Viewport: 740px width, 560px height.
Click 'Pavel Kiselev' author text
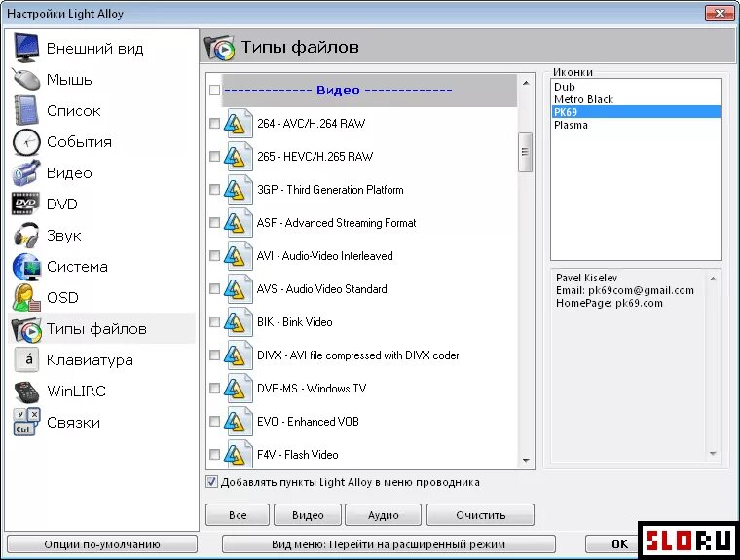586,278
